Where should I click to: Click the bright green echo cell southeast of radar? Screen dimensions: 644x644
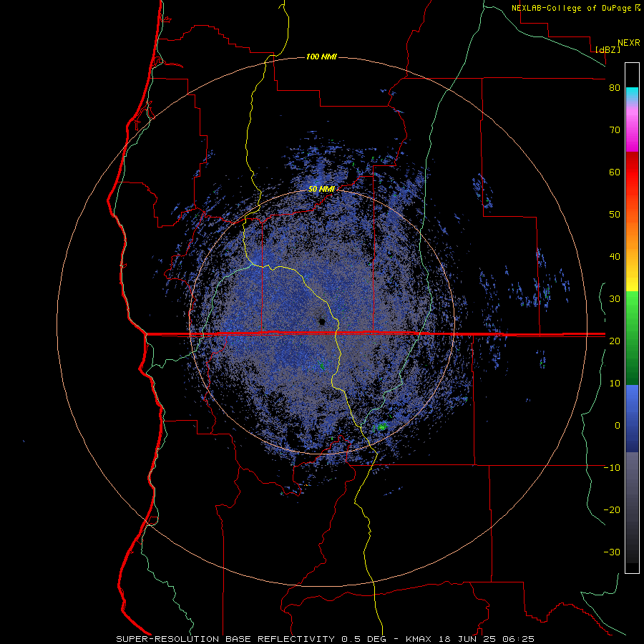click(382, 426)
